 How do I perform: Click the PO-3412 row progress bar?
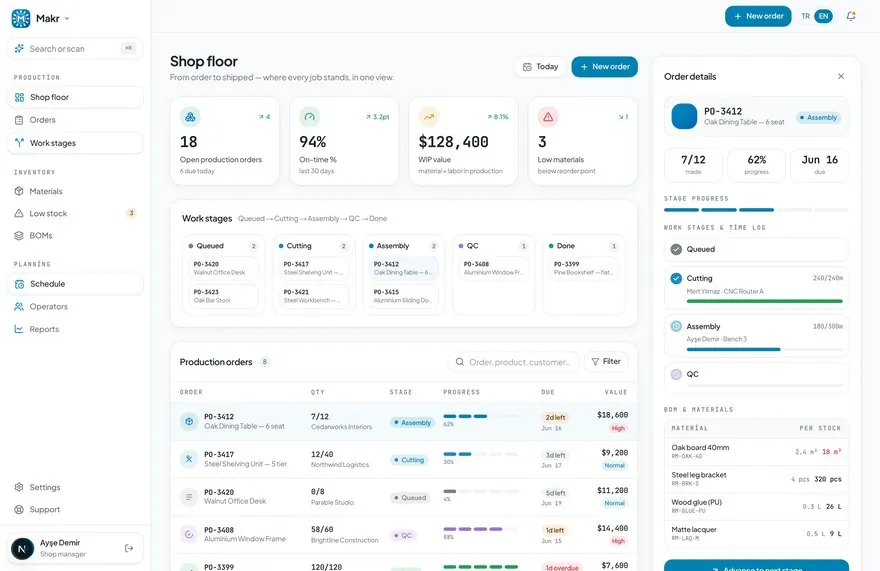click(x=480, y=417)
